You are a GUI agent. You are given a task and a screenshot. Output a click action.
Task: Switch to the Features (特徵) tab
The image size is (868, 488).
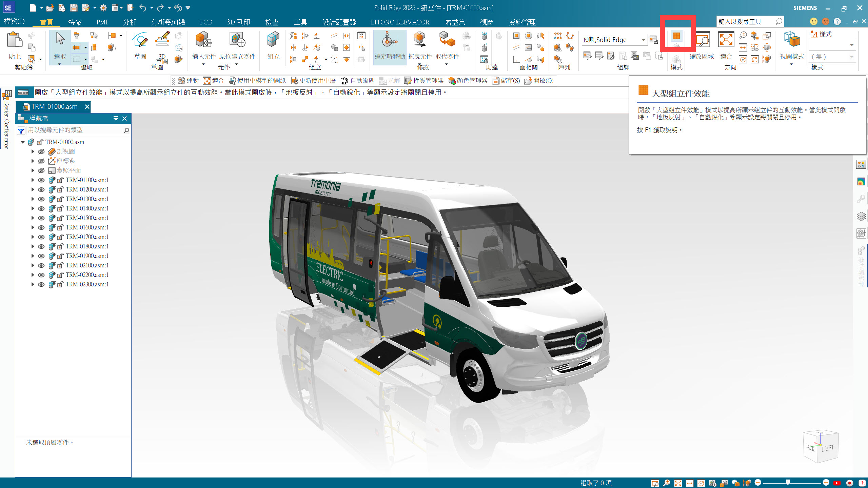click(x=75, y=22)
